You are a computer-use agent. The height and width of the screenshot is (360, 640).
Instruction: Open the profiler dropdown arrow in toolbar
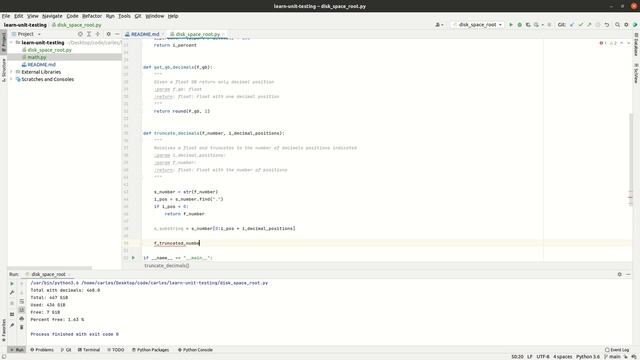pyautogui.click(x=542, y=25)
